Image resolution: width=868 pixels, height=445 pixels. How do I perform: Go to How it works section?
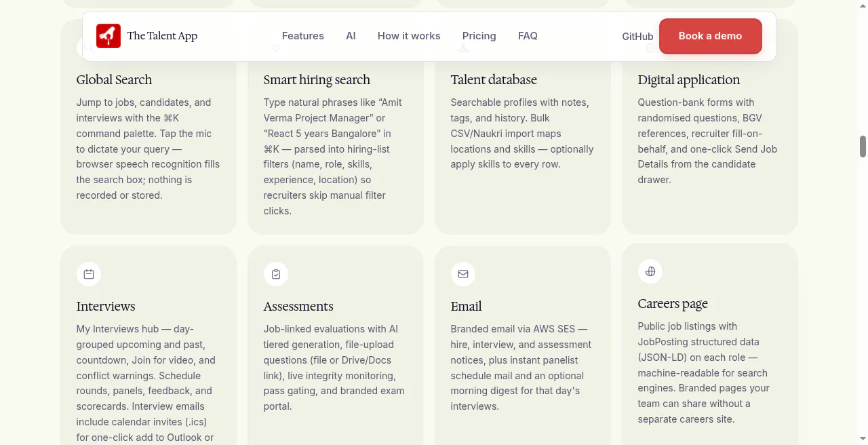click(409, 36)
